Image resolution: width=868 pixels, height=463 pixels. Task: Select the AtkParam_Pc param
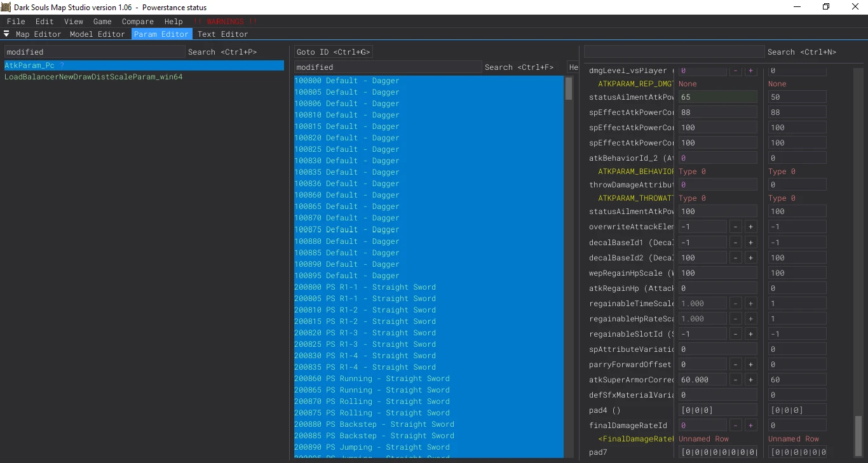(144, 65)
